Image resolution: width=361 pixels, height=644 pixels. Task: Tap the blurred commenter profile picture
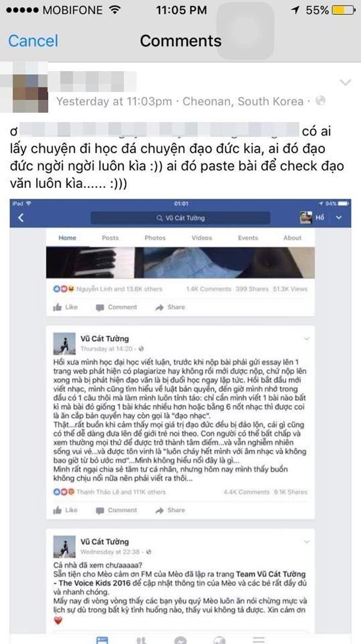click(25, 87)
